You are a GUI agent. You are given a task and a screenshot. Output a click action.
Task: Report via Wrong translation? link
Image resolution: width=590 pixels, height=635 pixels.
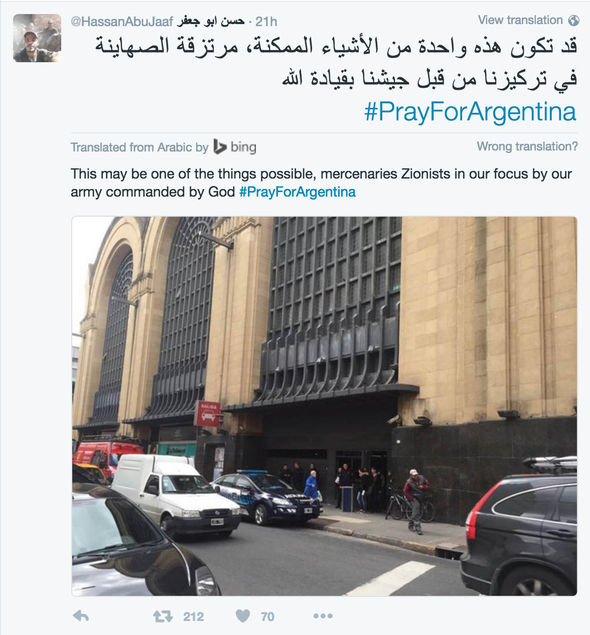(x=527, y=146)
